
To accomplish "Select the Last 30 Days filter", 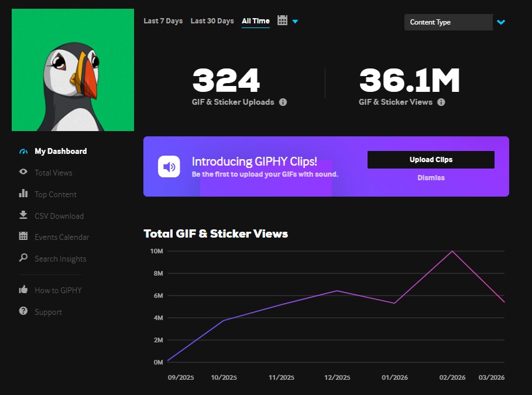I will pos(212,20).
